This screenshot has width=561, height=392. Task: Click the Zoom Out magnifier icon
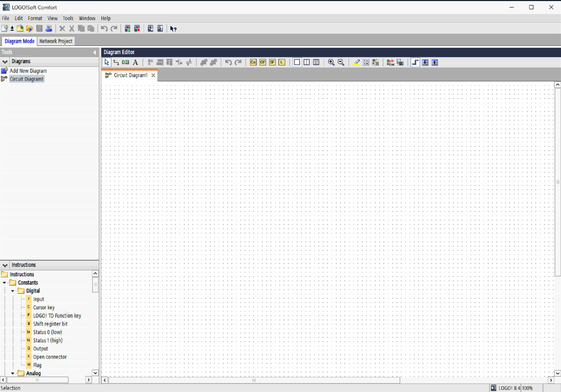coord(341,62)
